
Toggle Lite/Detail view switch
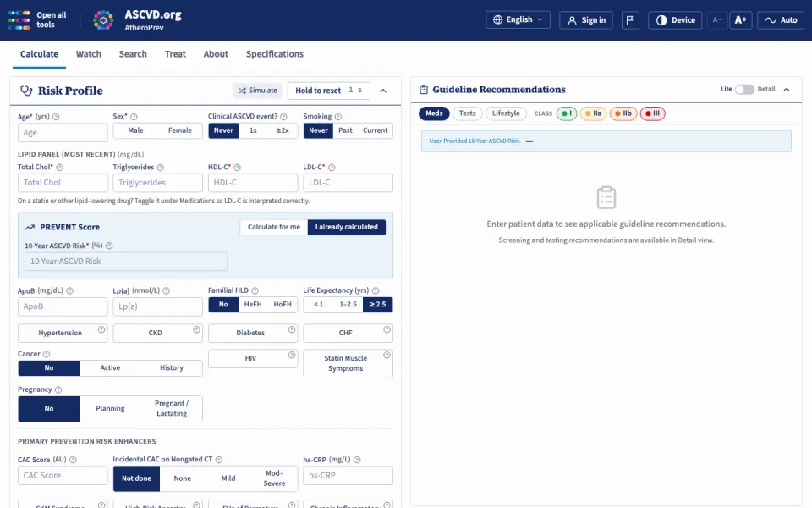click(744, 89)
